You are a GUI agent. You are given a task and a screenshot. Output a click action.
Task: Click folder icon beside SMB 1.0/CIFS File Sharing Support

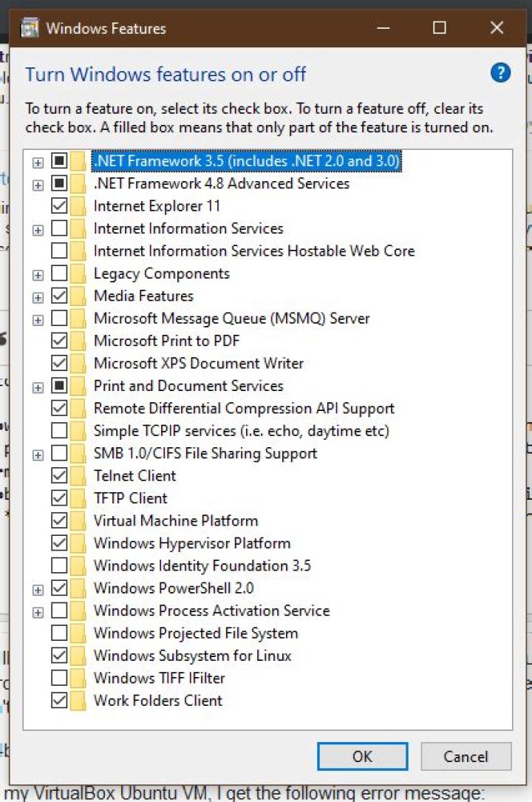78,453
